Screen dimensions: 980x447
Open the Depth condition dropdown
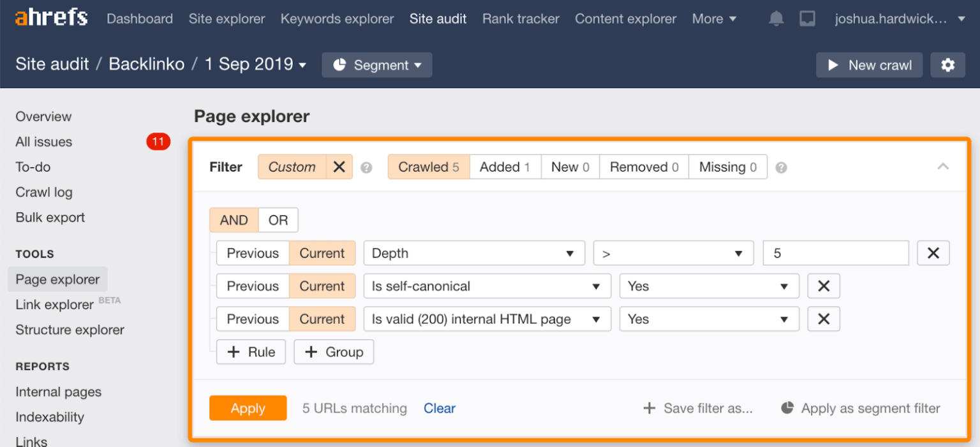tap(473, 253)
